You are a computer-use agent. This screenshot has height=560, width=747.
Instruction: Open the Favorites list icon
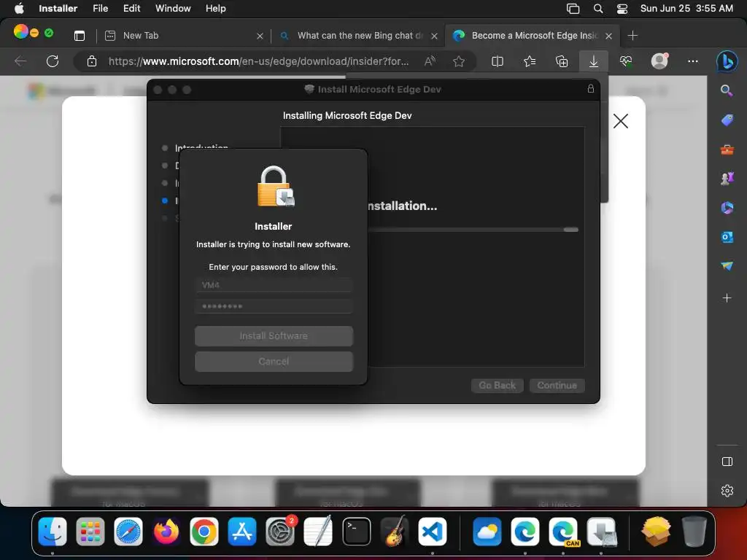(530, 61)
